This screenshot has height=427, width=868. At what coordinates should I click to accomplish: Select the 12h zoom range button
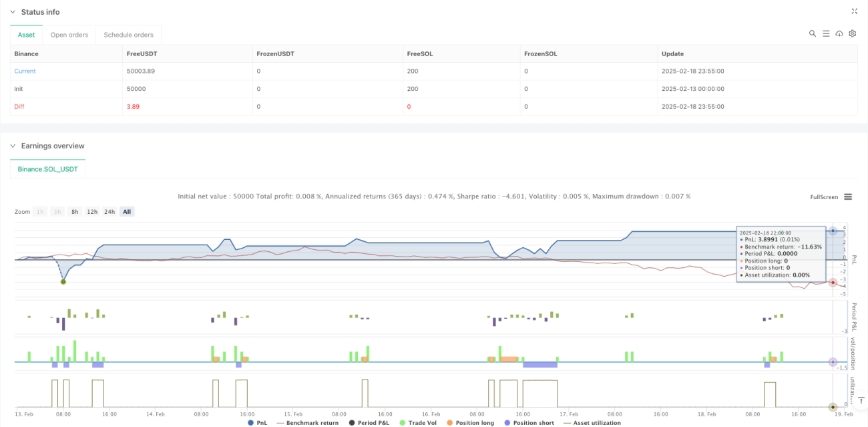point(92,211)
